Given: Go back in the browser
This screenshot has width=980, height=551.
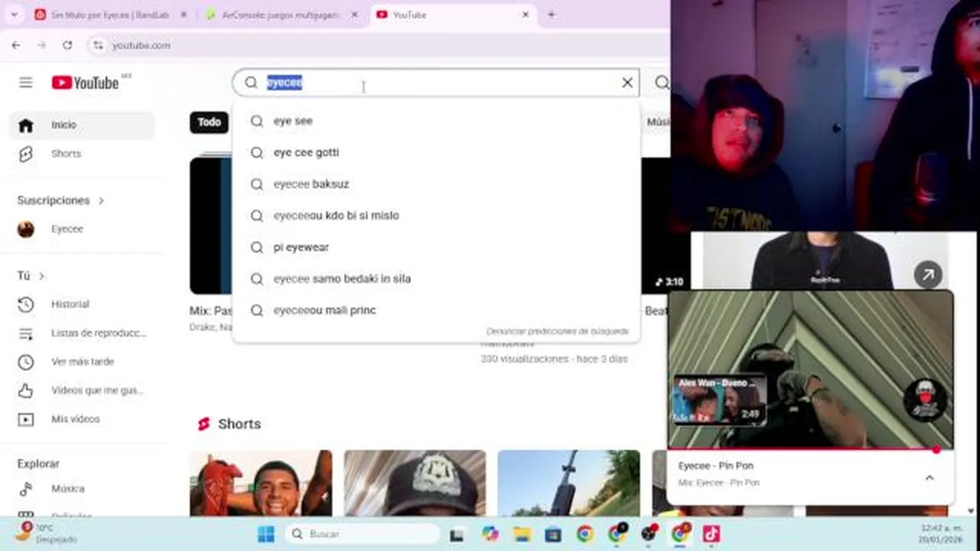Looking at the screenshot, I should click(16, 45).
